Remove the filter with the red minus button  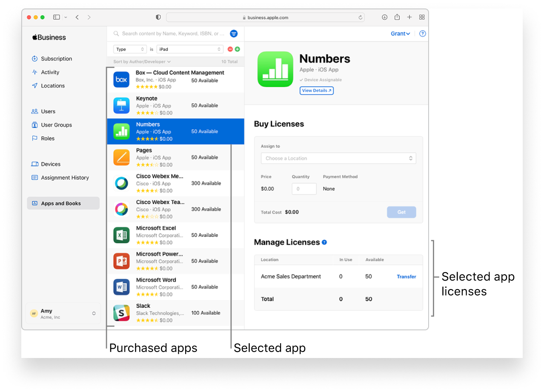230,49
